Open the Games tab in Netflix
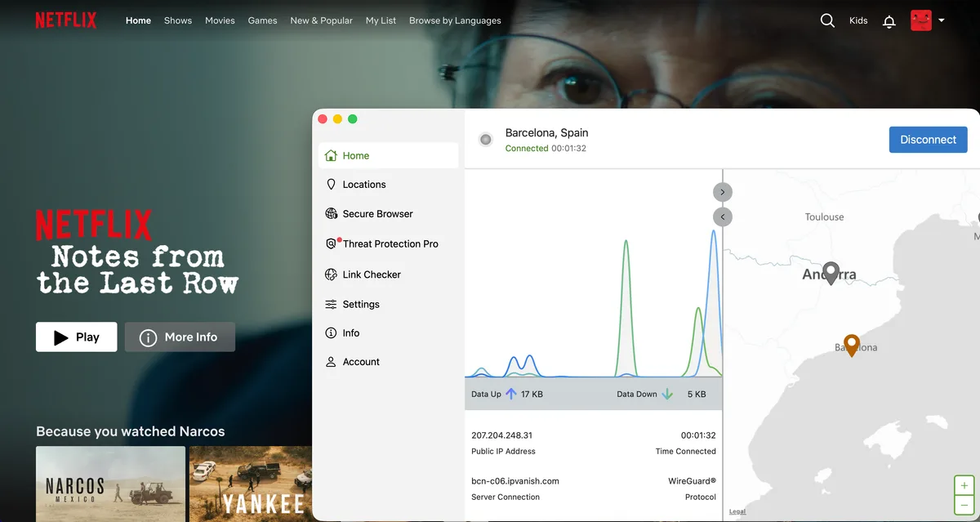The height and width of the screenshot is (522, 980). [x=262, y=20]
